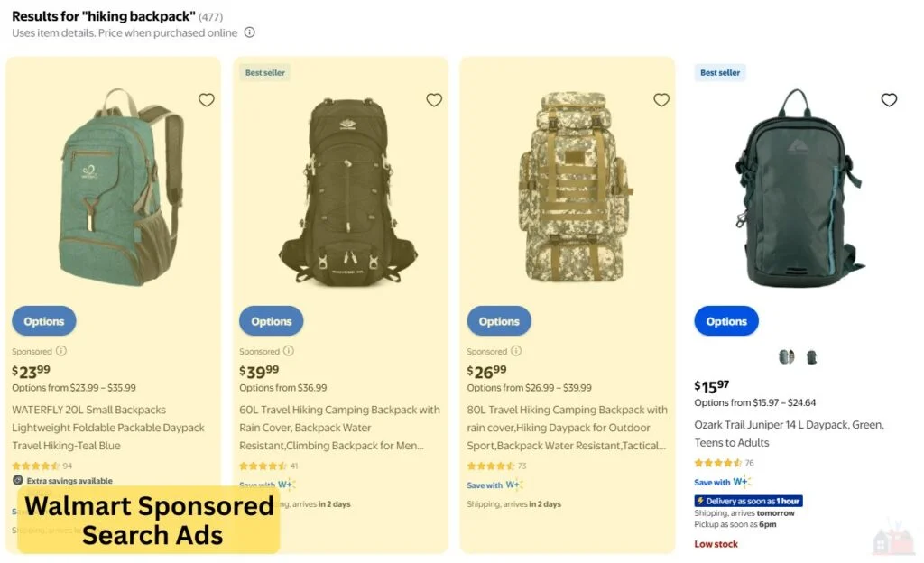The width and height of the screenshot is (924, 563).
Task: Open Options for the WATERFLY 20L backpack
Action: pos(43,320)
